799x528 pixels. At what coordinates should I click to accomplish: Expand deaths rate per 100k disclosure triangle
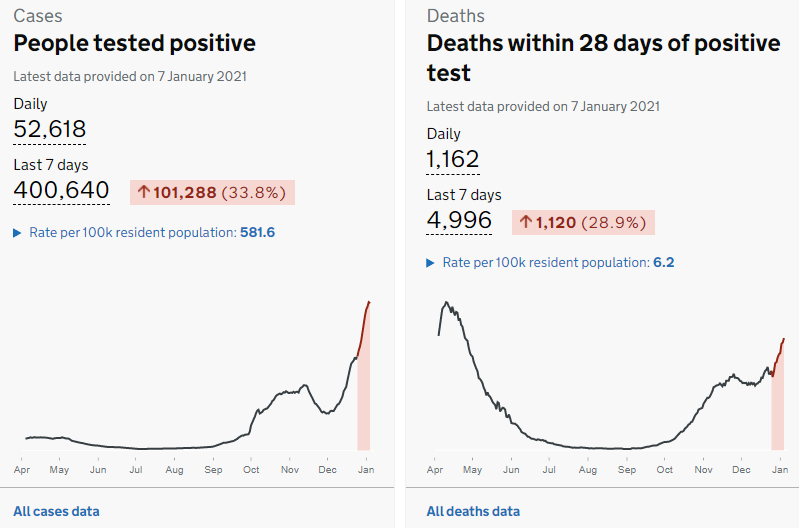[431, 263]
